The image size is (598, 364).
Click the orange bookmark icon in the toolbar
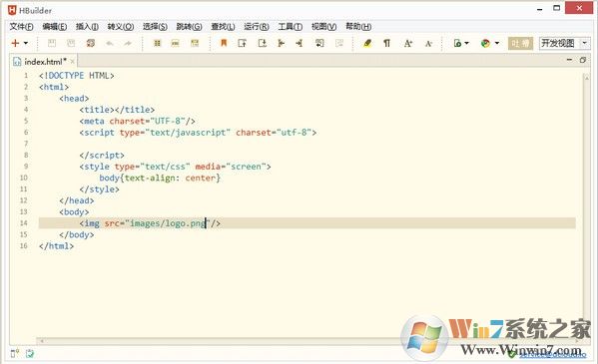(x=224, y=43)
